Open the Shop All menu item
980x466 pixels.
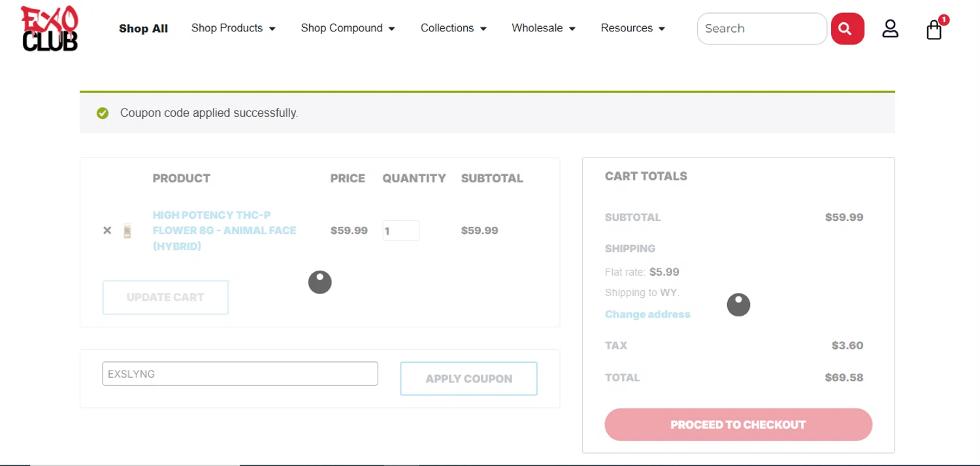[x=143, y=29]
